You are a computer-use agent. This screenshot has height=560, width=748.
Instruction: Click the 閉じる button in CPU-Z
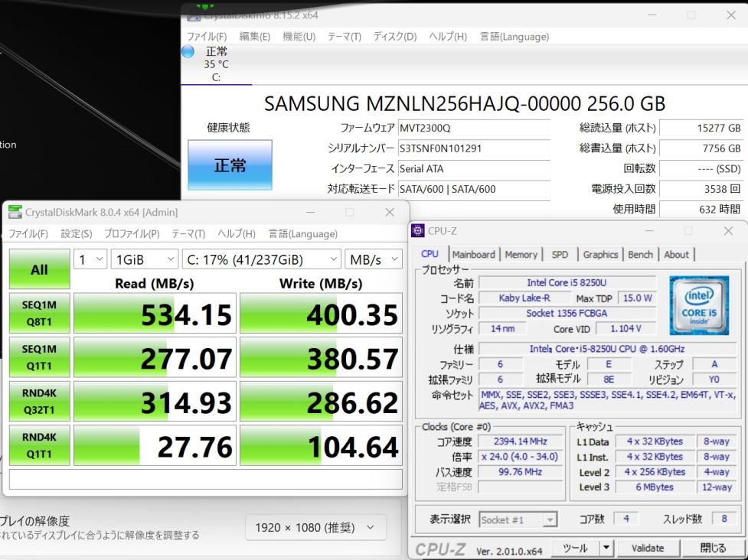click(x=713, y=548)
